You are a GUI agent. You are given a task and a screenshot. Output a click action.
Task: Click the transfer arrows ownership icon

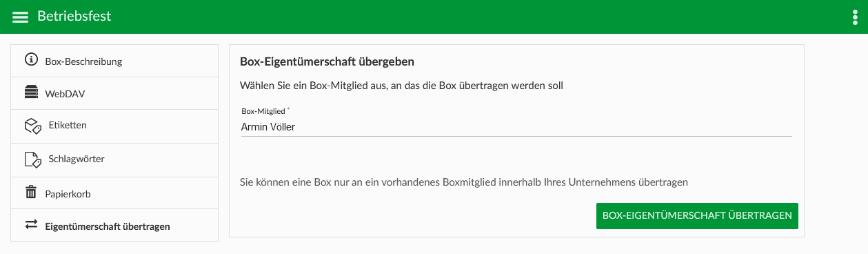pos(31,225)
